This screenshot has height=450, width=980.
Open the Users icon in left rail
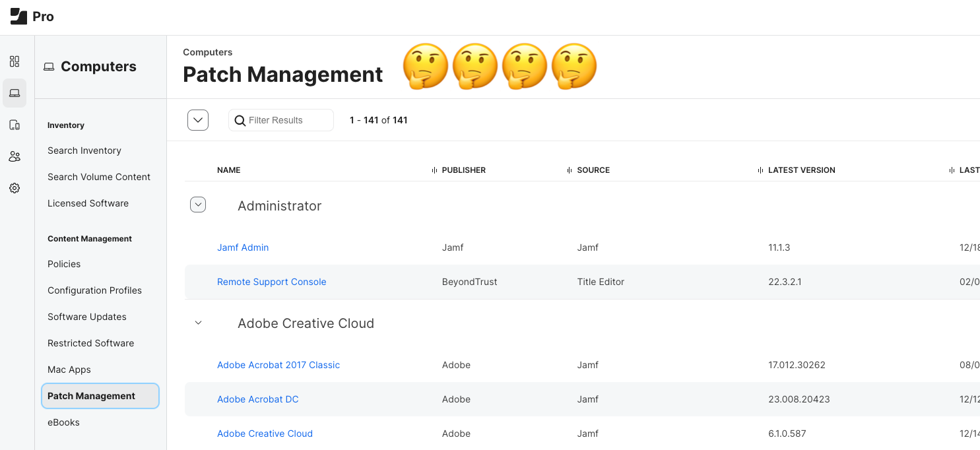coord(15,156)
